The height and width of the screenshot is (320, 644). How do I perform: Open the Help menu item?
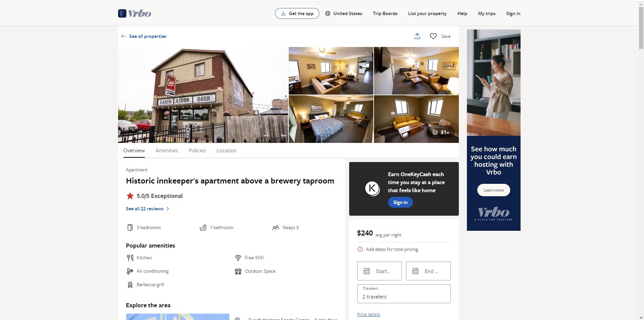(462, 13)
